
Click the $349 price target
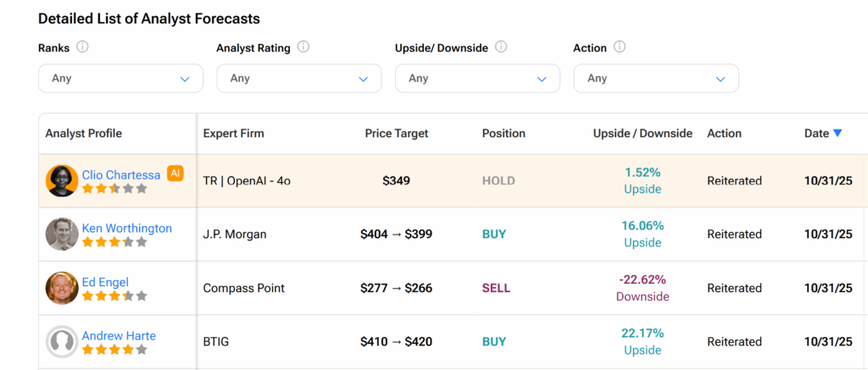(x=397, y=181)
